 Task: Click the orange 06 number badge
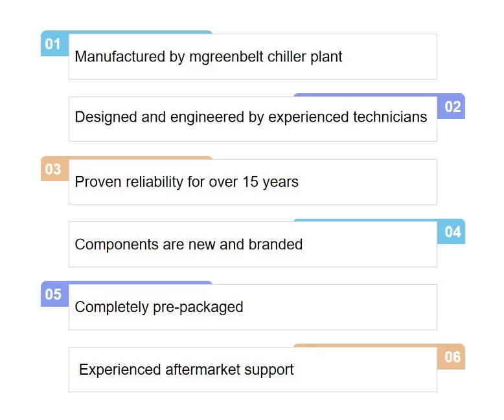[x=451, y=357]
